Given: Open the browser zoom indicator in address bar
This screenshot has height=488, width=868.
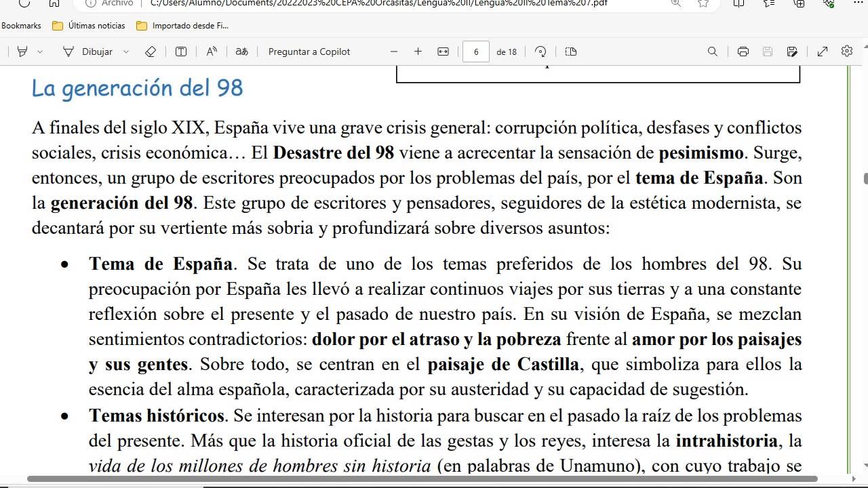Looking at the screenshot, I should [x=675, y=3].
